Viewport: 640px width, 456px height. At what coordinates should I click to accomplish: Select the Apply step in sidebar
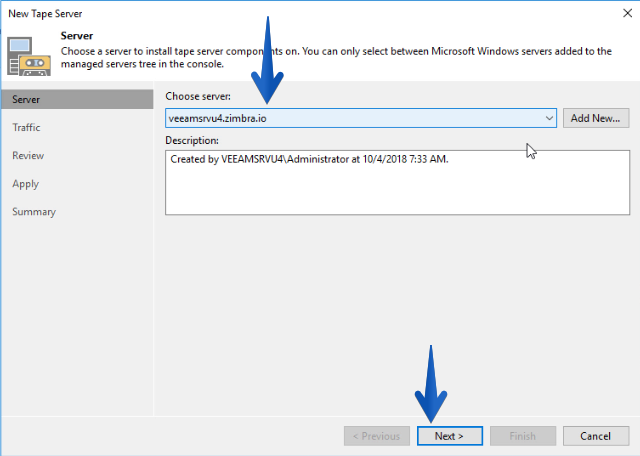(x=25, y=184)
